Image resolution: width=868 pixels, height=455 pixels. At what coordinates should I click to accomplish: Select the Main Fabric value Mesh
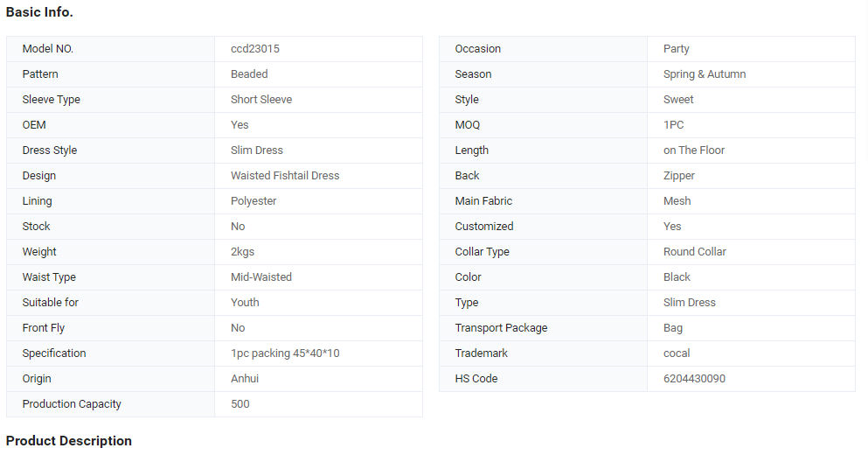tap(677, 201)
